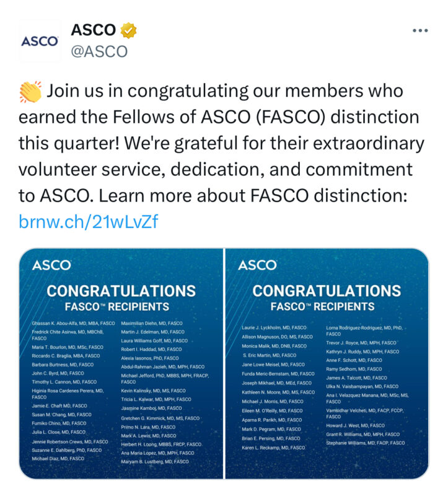Screen dimensions: 448x496
Task: Click the gold verified badge
Action: click(x=128, y=30)
